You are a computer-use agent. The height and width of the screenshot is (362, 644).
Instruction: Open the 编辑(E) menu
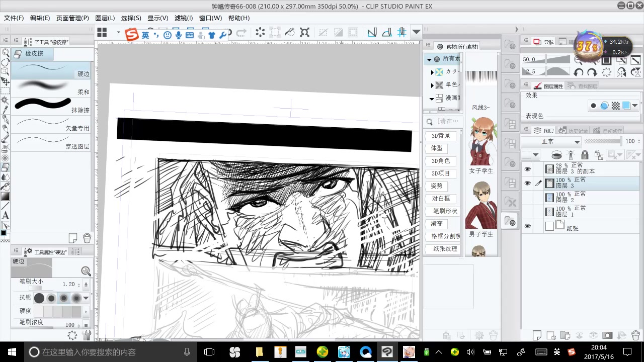(x=40, y=18)
